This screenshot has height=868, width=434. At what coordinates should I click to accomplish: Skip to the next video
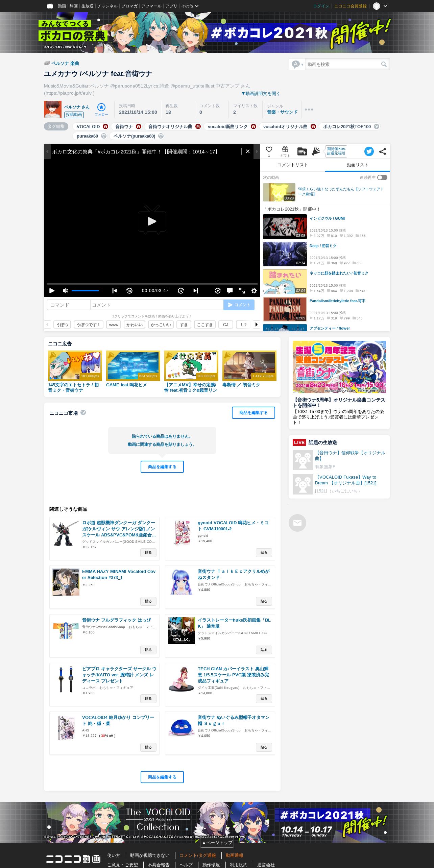click(196, 291)
